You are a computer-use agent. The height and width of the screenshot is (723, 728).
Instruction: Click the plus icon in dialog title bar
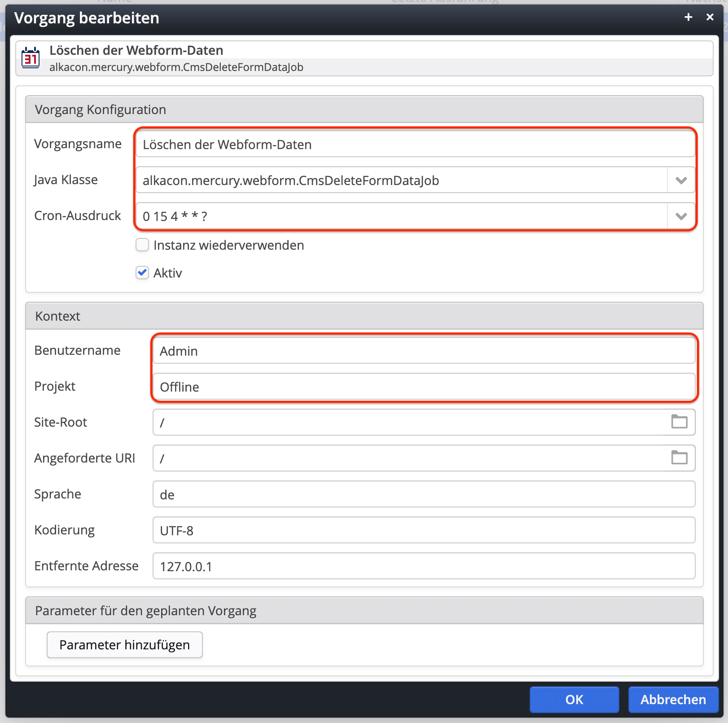[688, 18]
